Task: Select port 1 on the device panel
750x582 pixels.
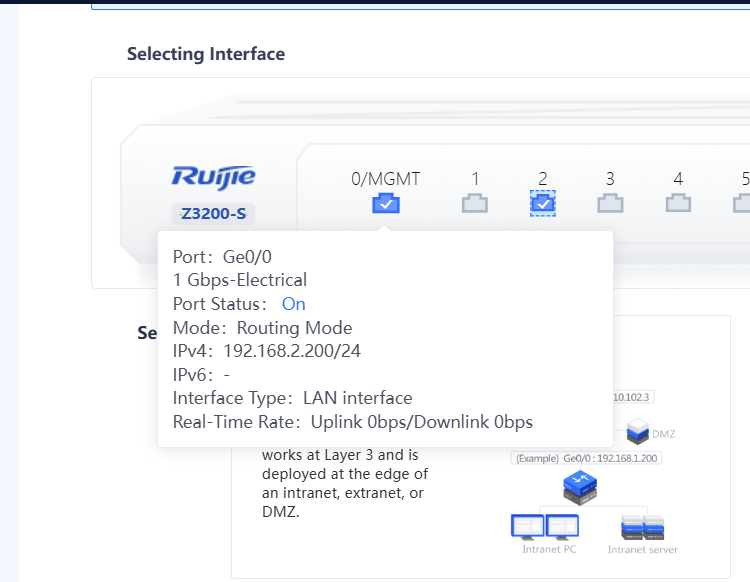Action: 474,204
